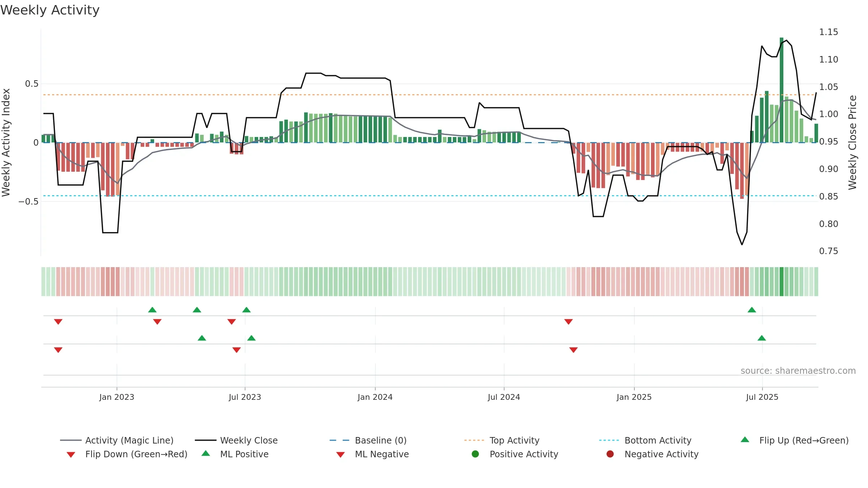Click the Weekly Activity Index axis title
The width and height of the screenshot is (868, 488).
click(6, 142)
